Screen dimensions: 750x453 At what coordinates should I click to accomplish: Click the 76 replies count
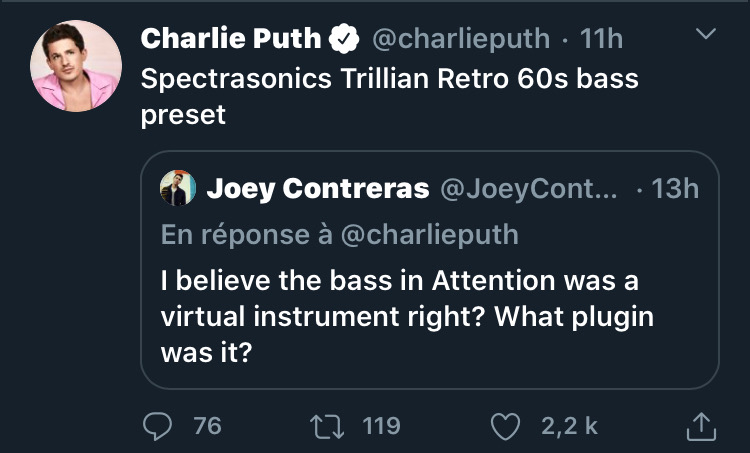pos(207,426)
